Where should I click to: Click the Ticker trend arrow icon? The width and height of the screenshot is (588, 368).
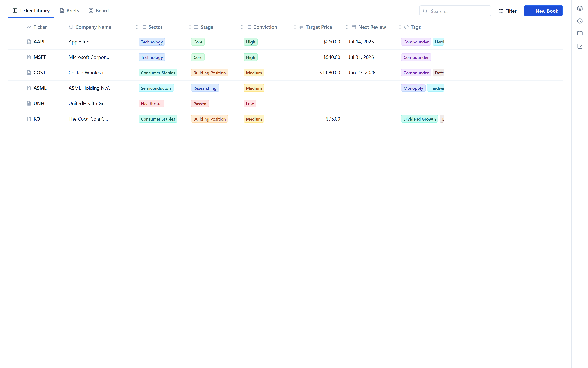tap(29, 27)
